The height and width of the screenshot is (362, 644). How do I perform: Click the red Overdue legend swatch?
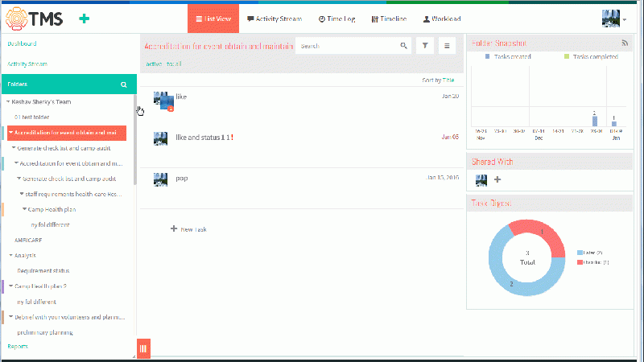(x=580, y=262)
